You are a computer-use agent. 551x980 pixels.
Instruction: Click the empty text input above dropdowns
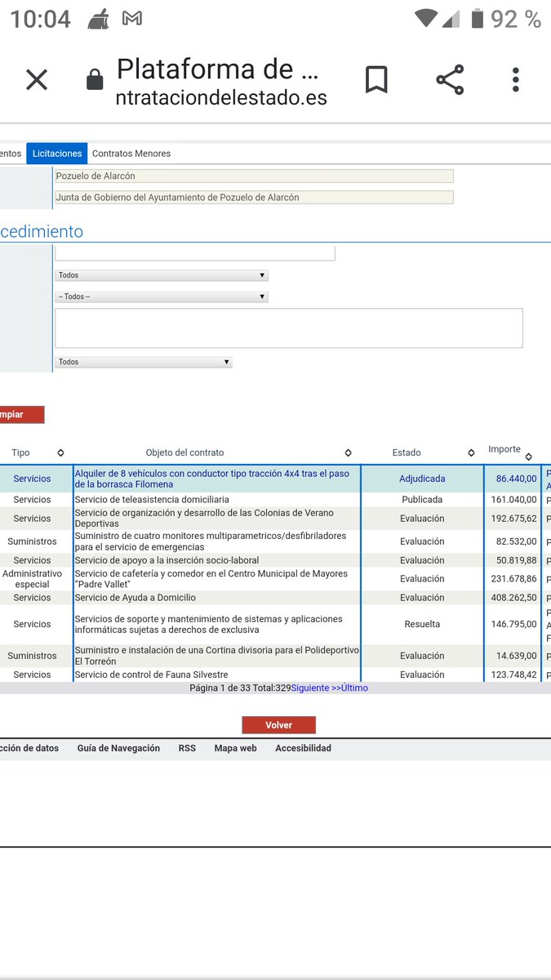[x=195, y=253]
